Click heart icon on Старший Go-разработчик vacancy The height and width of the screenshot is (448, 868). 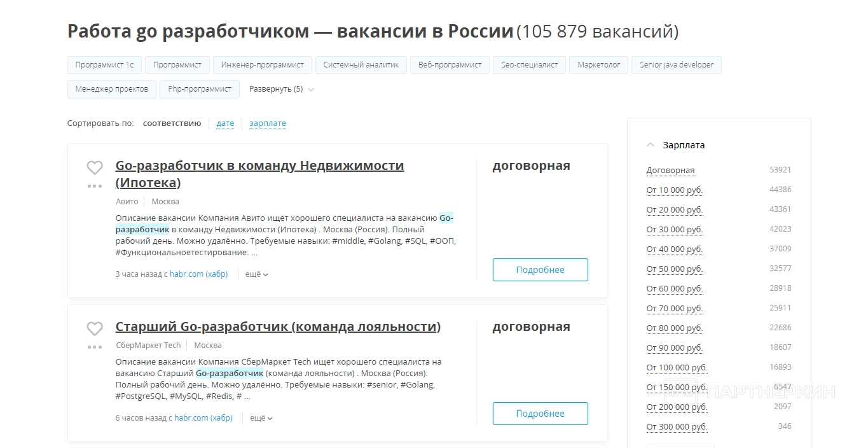click(95, 329)
